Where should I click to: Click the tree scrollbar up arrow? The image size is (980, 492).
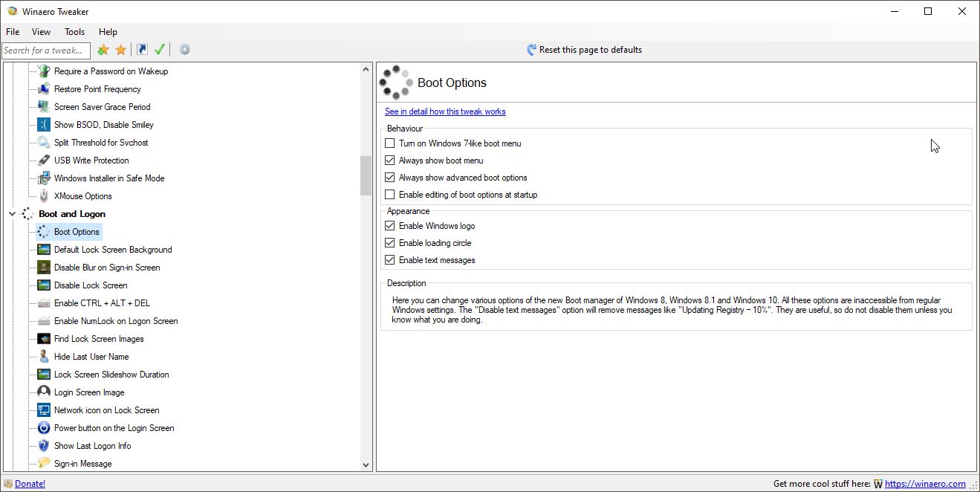(x=366, y=69)
